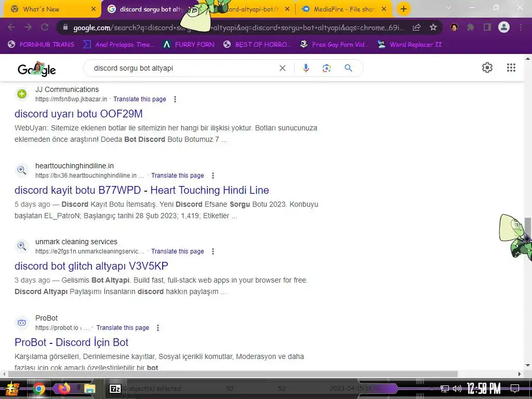Open more options for ProBot result

click(x=158, y=328)
